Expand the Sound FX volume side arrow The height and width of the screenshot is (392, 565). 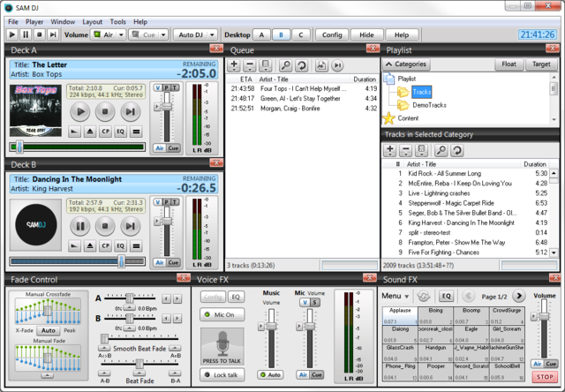533,317
